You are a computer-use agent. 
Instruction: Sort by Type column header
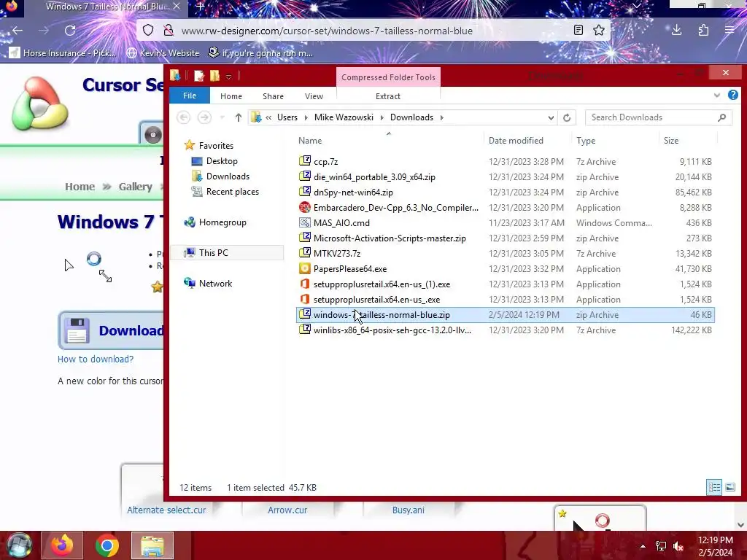586,141
